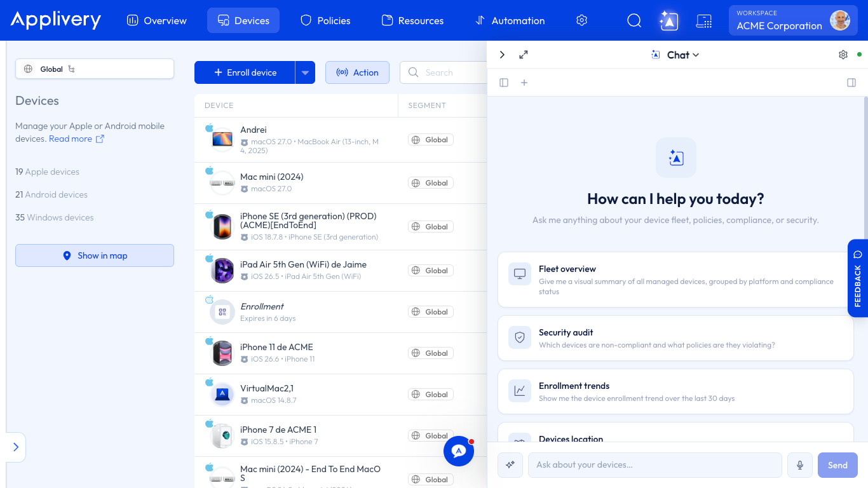Click the external link icon beside Read more
The image size is (868, 488).
pos(100,139)
